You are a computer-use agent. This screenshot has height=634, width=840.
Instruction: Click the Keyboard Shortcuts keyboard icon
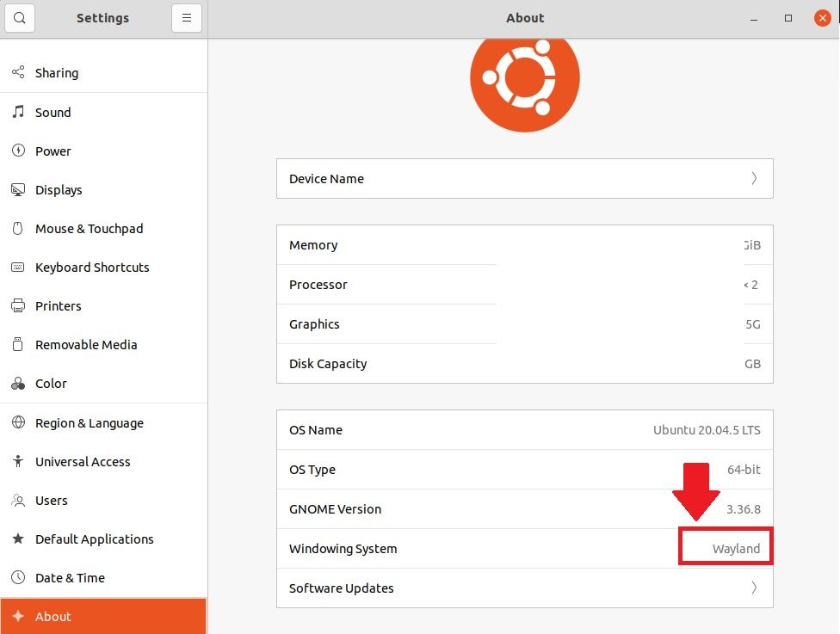point(18,268)
